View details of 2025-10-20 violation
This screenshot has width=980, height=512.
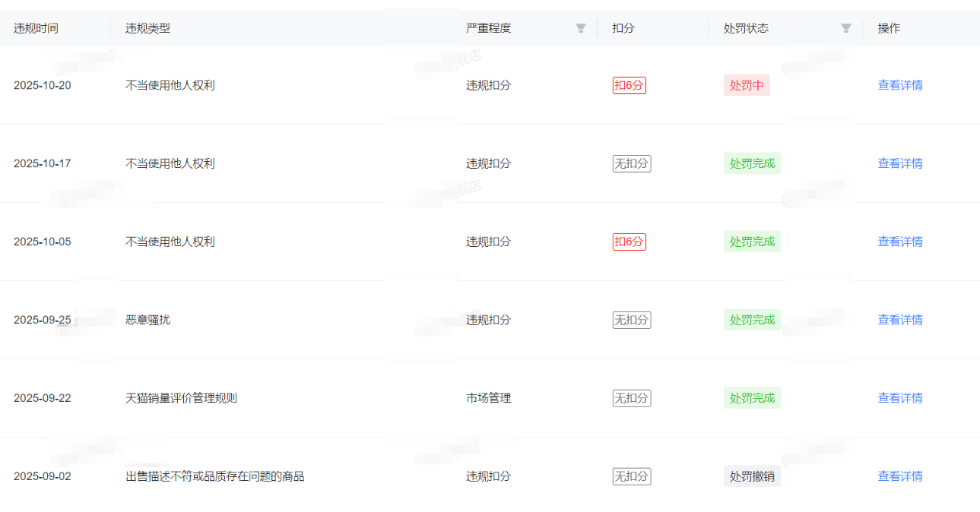tap(900, 86)
